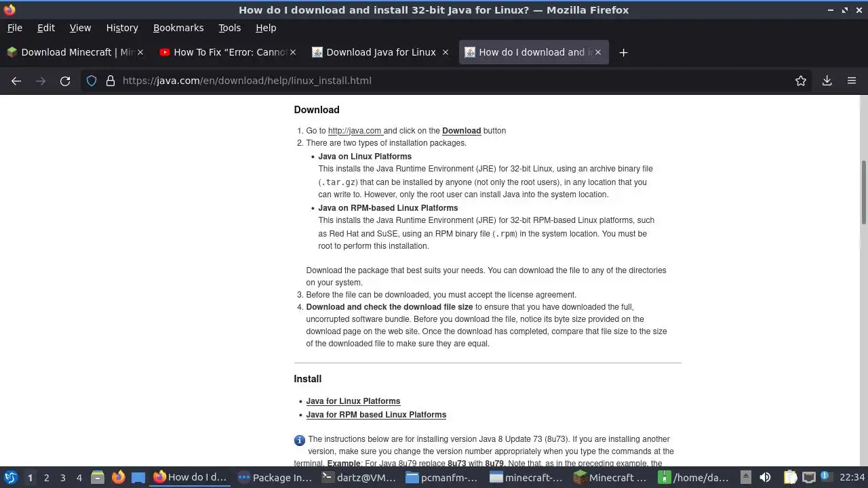Click the URL address bar

tap(448, 81)
